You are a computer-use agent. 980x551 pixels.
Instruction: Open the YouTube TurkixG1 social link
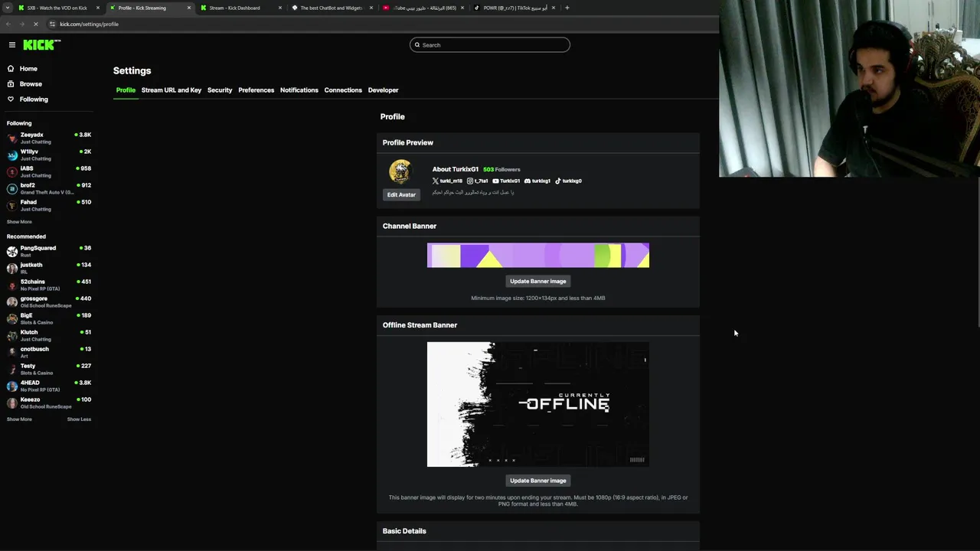click(x=506, y=181)
